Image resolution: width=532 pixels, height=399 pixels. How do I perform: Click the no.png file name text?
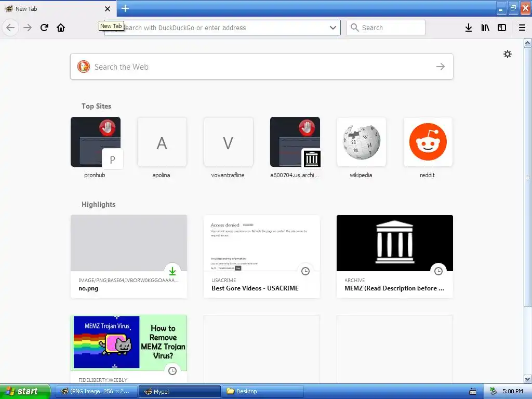click(x=88, y=288)
